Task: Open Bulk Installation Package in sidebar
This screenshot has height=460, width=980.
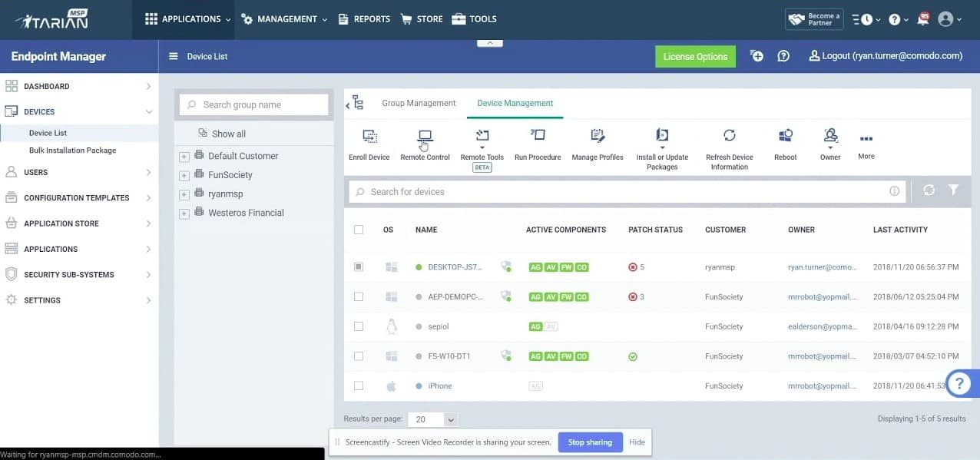Action: (x=72, y=151)
